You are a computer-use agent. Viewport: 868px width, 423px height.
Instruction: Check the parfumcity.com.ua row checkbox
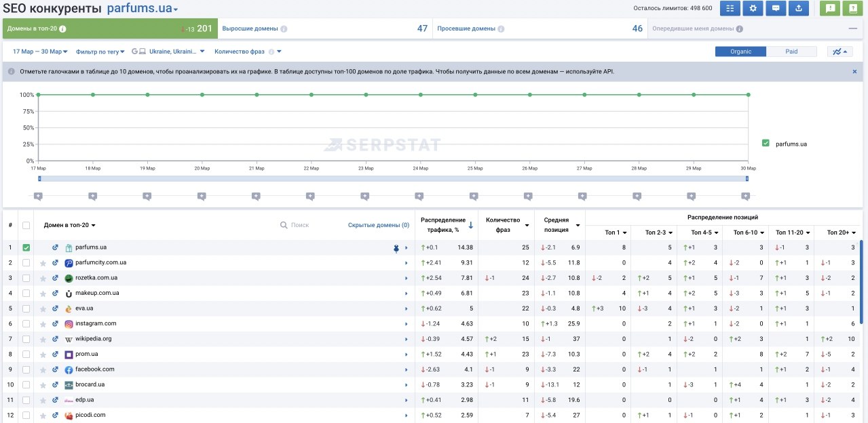coord(26,263)
